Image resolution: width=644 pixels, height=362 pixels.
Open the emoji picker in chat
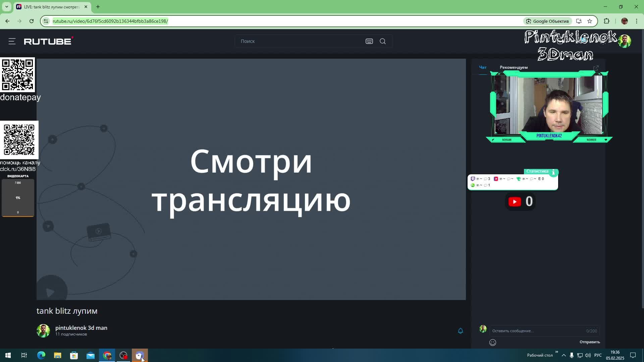click(x=492, y=342)
